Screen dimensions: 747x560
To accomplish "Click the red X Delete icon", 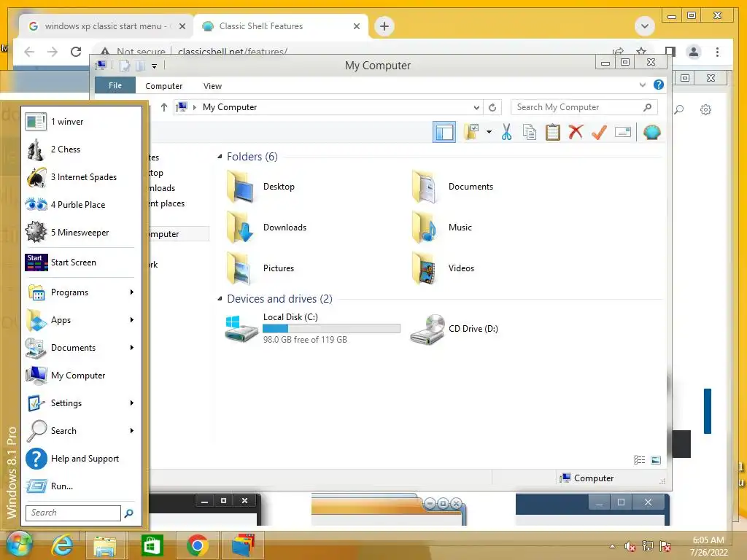I will (576, 132).
